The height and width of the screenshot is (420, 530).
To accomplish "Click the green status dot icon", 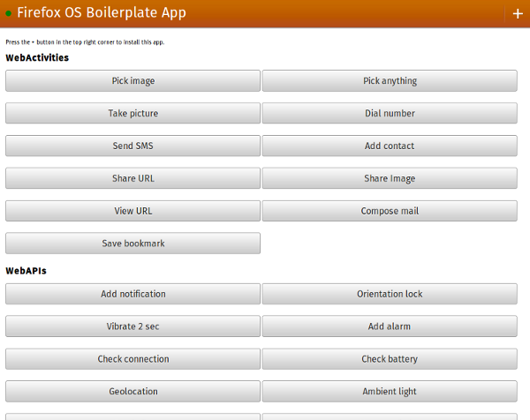I will pyautogui.click(x=9, y=13).
